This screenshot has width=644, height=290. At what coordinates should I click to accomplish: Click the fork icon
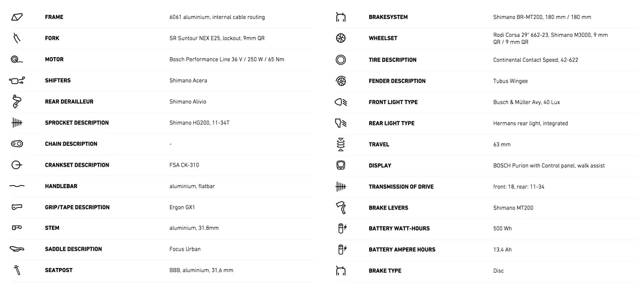[x=17, y=38]
